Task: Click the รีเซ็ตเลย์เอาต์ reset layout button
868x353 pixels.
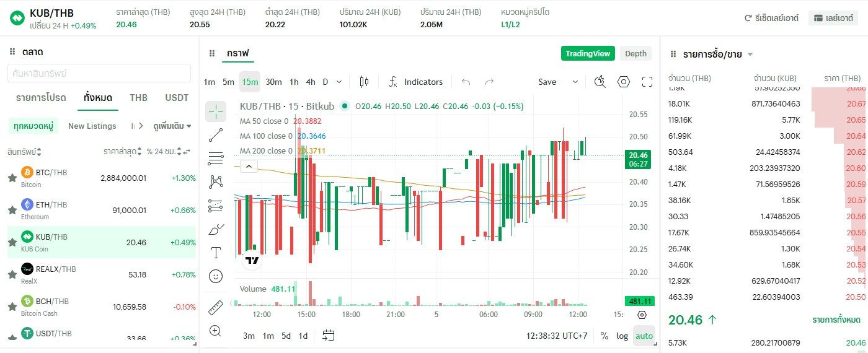Action: coord(771,18)
